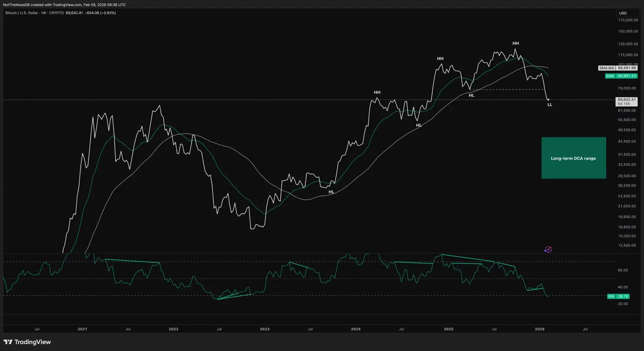Viewport: 644px width, 351px height.
Task: Click the RSI scale value 20.00
Action: (623, 304)
